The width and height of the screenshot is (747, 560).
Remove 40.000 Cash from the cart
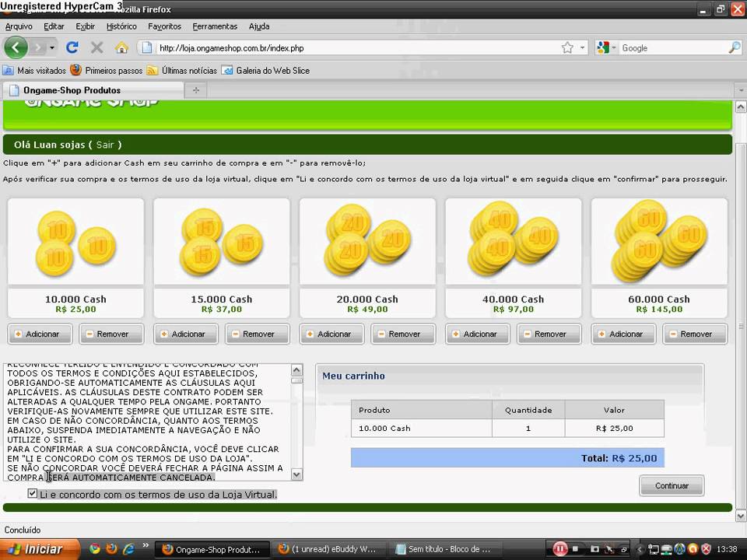pos(549,334)
